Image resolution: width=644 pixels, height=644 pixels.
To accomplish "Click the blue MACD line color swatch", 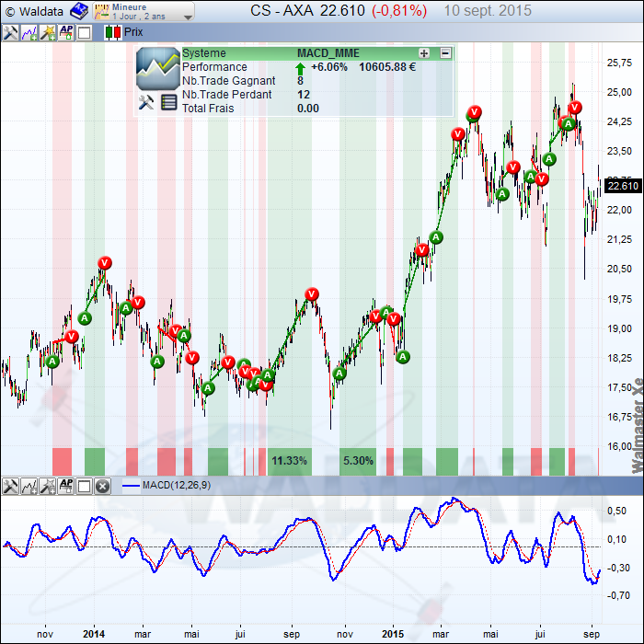I will pyautogui.click(x=131, y=487).
